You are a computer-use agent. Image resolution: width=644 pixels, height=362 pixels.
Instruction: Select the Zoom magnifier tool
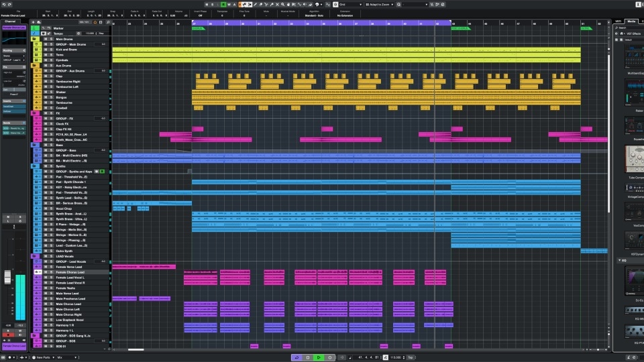(x=282, y=5)
